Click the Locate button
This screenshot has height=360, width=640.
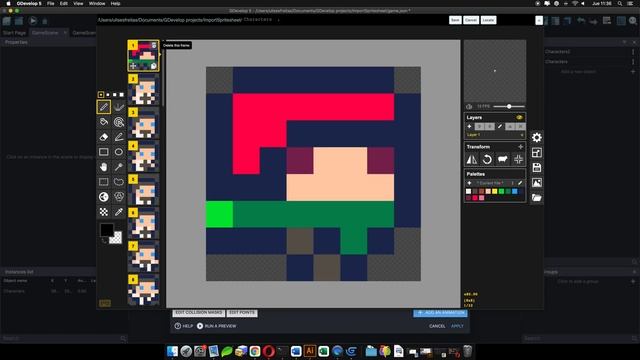(488, 20)
